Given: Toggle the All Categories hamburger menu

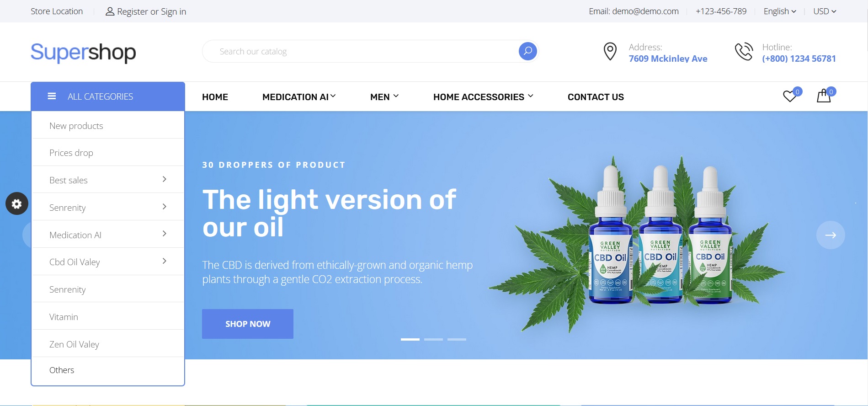Looking at the screenshot, I should click(x=52, y=96).
